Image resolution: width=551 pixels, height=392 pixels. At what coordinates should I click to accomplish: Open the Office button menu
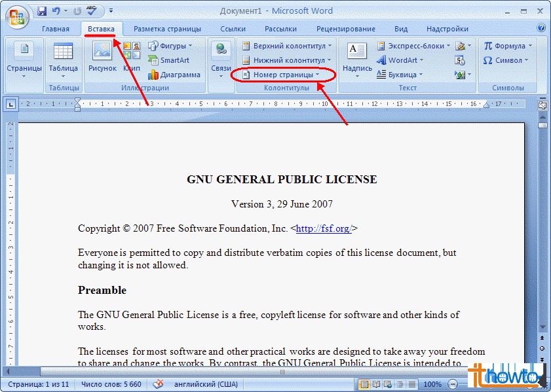coord(17,17)
